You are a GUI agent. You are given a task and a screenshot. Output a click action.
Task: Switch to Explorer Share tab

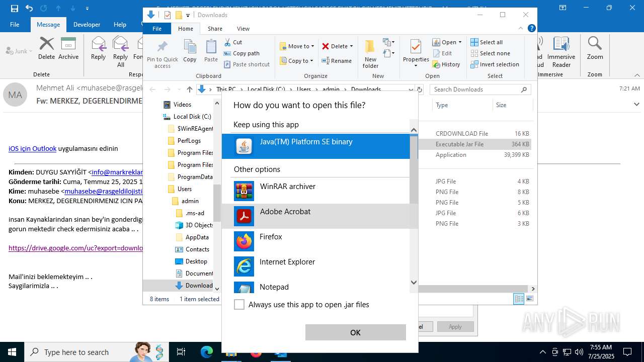pyautogui.click(x=215, y=29)
